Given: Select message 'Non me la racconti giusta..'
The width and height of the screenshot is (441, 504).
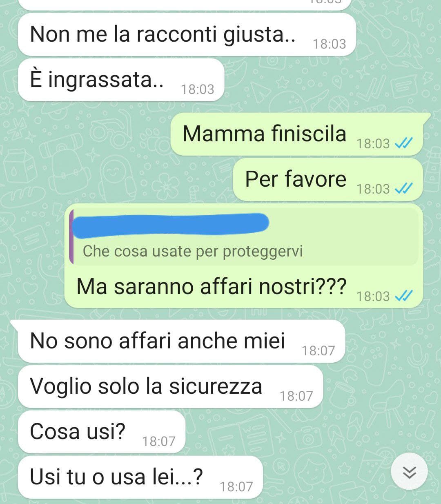Looking at the screenshot, I should coord(187,35).
